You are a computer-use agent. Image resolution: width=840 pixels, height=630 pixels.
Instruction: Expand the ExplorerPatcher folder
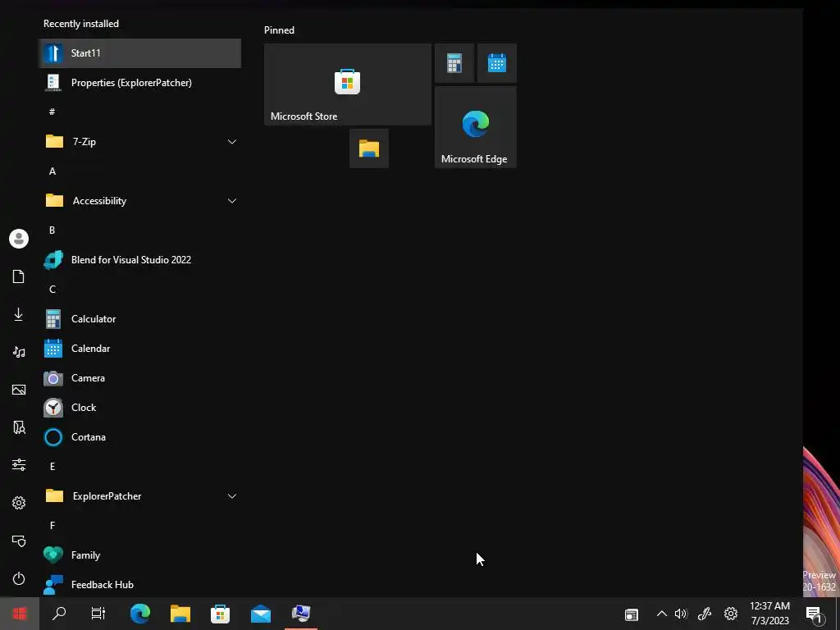tap(139, 496)
